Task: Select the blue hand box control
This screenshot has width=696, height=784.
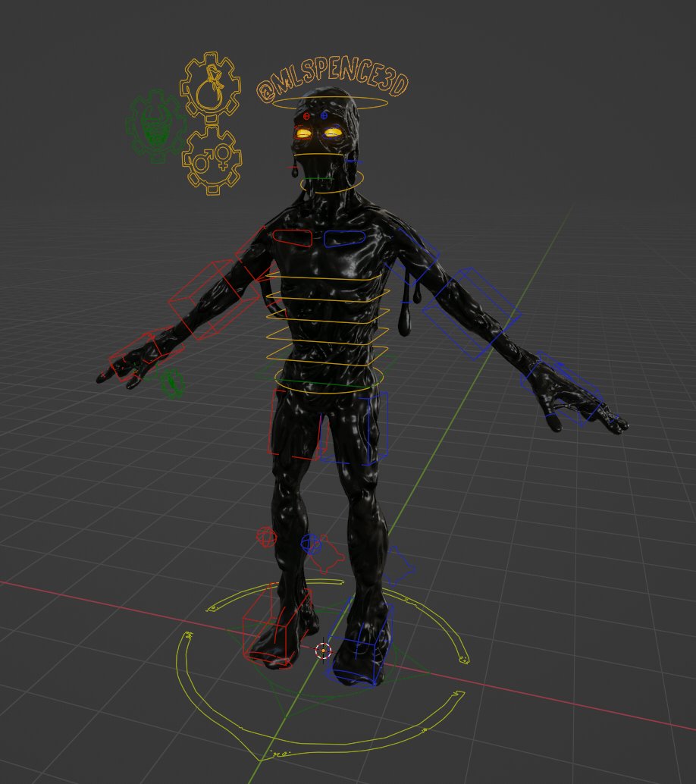Action: [x=563, y=390]
